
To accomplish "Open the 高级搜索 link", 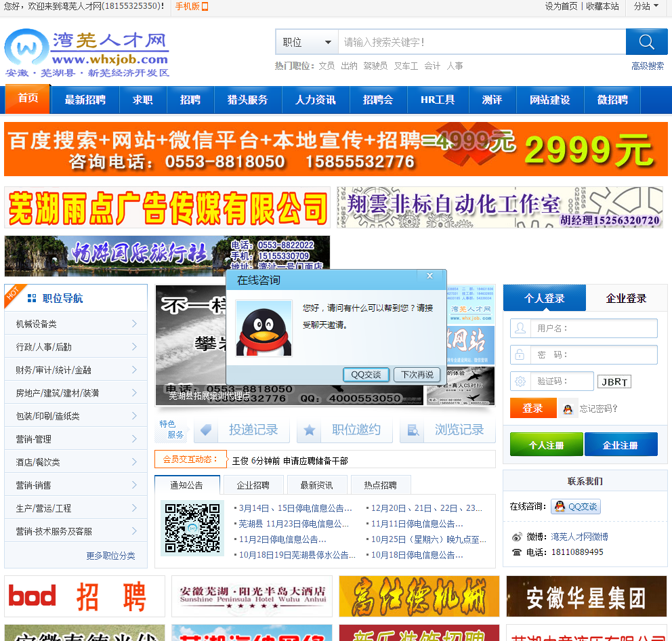I will [x=648, y=66].
